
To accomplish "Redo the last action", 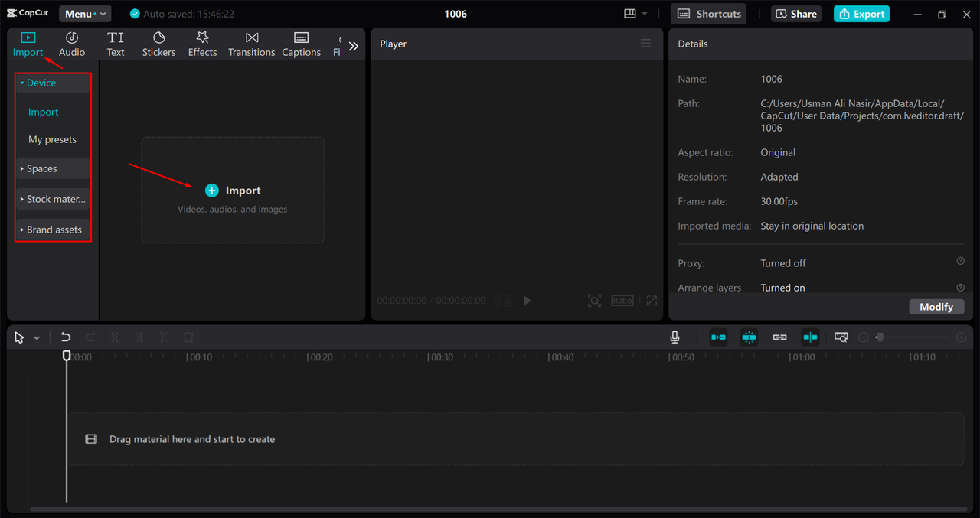I will (x=90, y=337).
